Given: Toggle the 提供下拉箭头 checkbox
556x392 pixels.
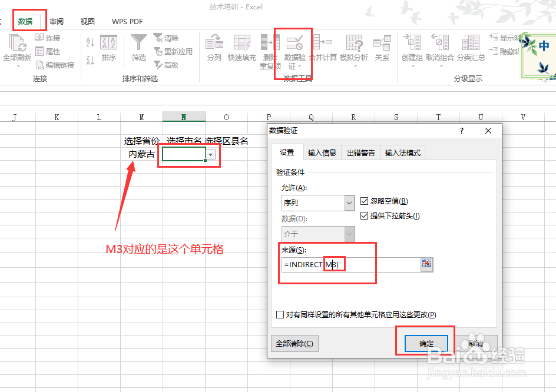Looking at the screenshot, I should [x=365, y=215].
